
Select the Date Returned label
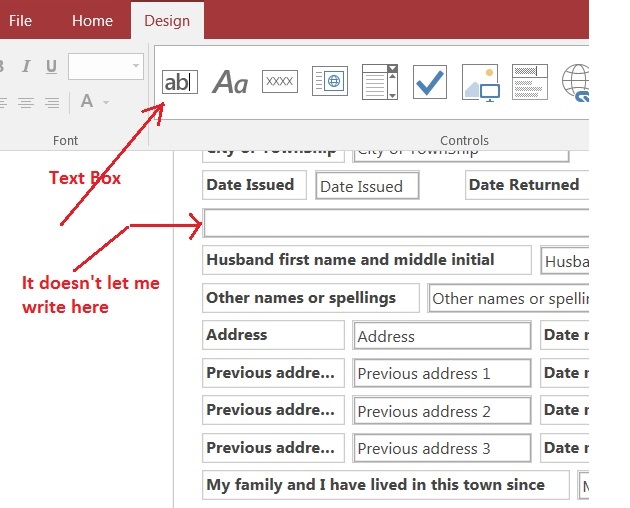[527, 185]
